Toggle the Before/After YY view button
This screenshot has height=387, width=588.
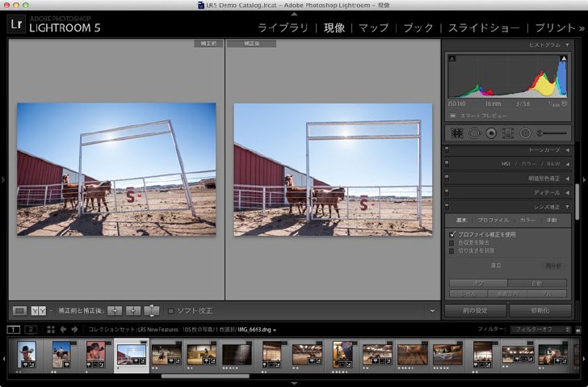coord(38,310)
